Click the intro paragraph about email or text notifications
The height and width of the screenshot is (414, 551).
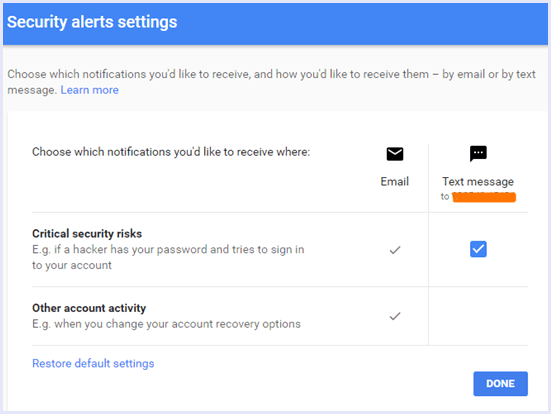[271, 82]
